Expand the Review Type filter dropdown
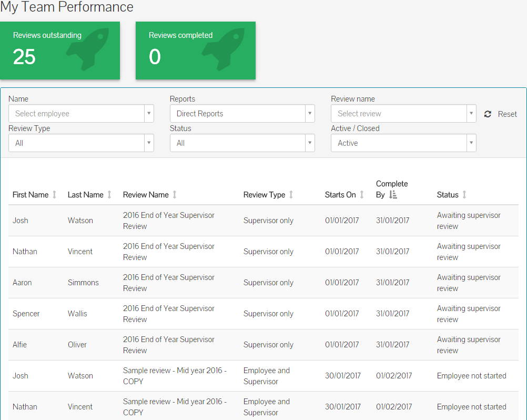Screen dimensions: 527x420 pyautogui.click(x=81, y=143)
